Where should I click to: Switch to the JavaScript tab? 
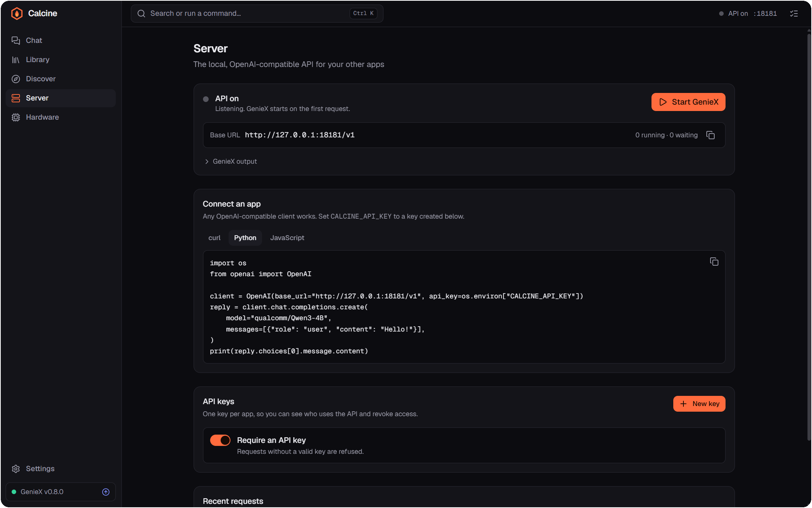tap(287, 238)
